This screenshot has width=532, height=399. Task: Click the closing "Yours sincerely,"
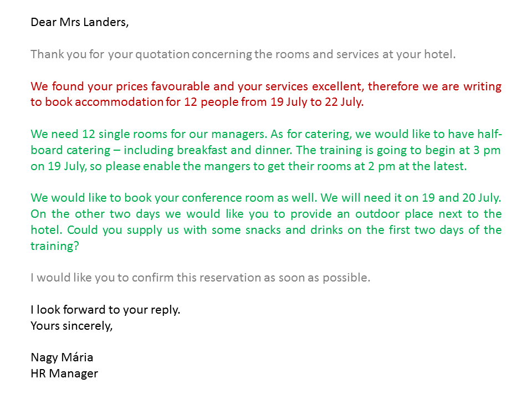[71, 326]
